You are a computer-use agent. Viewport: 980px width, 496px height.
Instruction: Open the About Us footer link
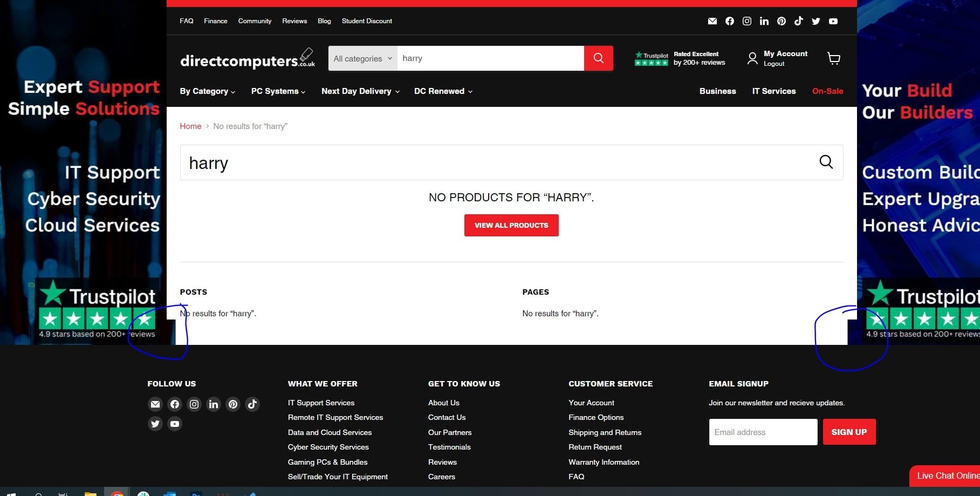pos(444,403)
